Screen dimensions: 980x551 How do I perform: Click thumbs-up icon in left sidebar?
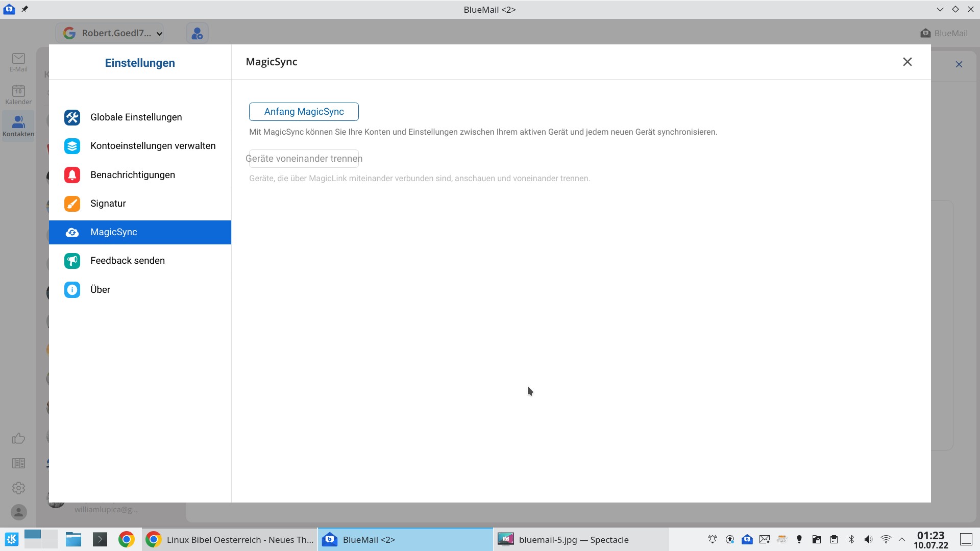[18, 438]
